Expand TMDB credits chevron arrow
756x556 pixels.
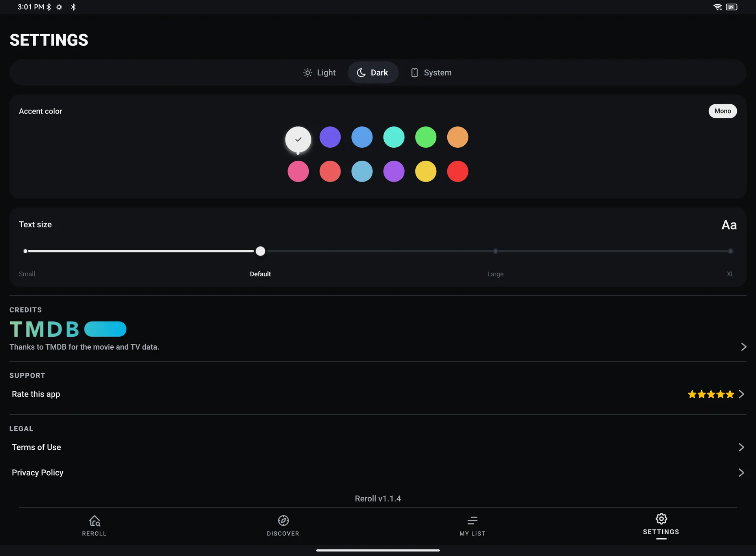[x=743, y=347]
